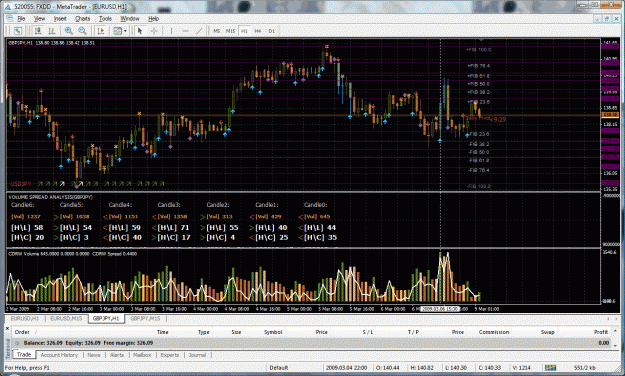Screen dimensions: 625x376
Task: Choose the vertical line drawing tool
Action: pos(171,31)
